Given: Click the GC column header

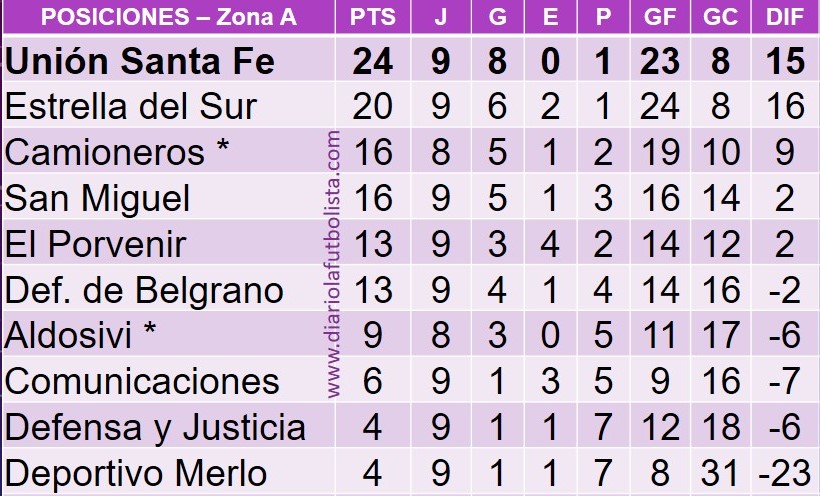Looking at the screenshot, I should click(x=720, y=17).
